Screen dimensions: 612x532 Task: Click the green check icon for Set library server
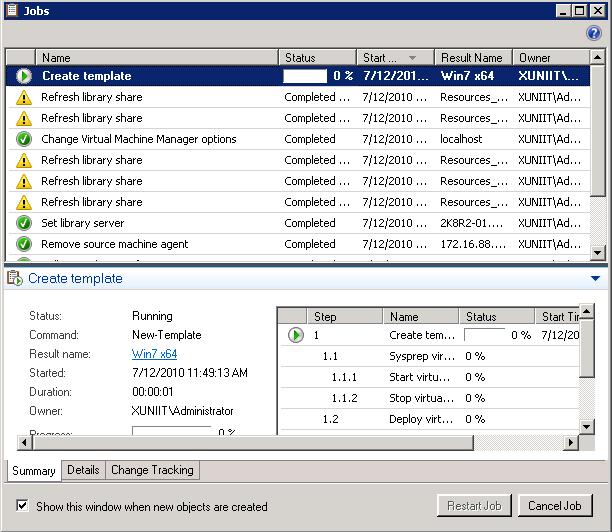point(24,223)
